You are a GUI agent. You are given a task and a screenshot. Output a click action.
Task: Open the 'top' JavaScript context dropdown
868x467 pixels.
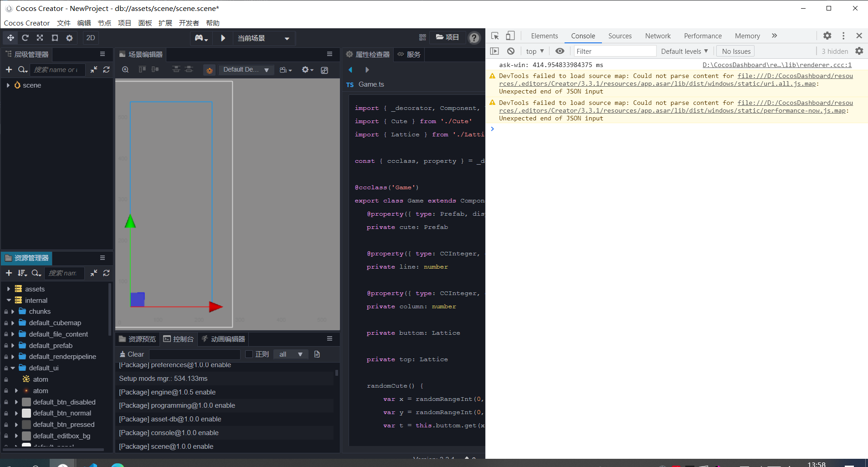pyautogui.click(x=535, y=51)
